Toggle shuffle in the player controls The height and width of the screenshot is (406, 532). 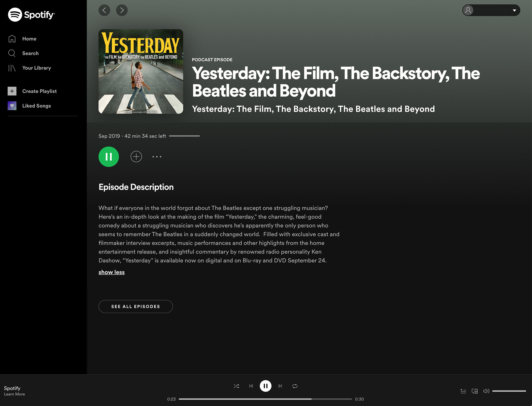(236, 386)
